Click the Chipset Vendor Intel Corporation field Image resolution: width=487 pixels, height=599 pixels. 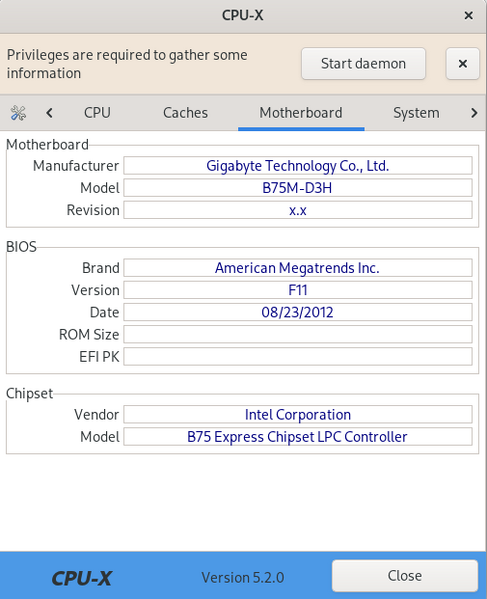click(298, 415)
